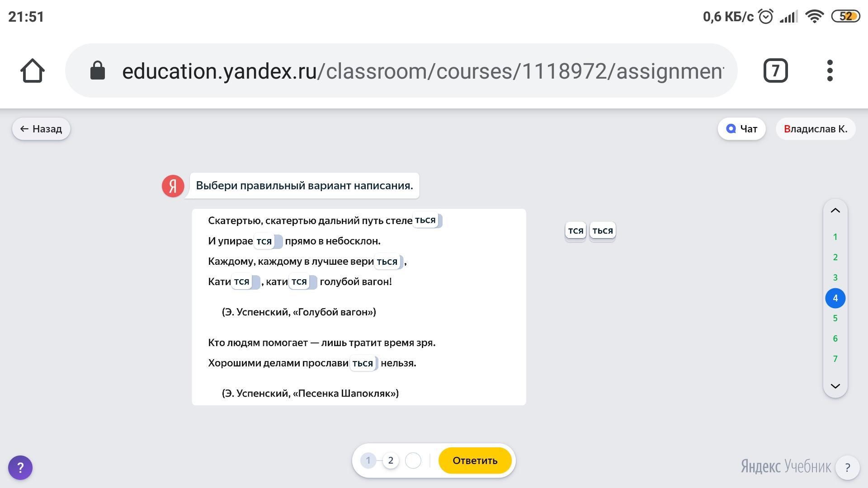
Task: Open the Чат button
Action: (x=741, y=129)
